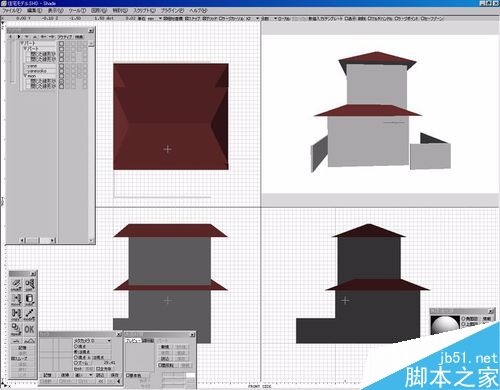The width and height of the screenshot is (500, 390).
Task: Select the create tool in toolbox
Action: coord(16,284)
